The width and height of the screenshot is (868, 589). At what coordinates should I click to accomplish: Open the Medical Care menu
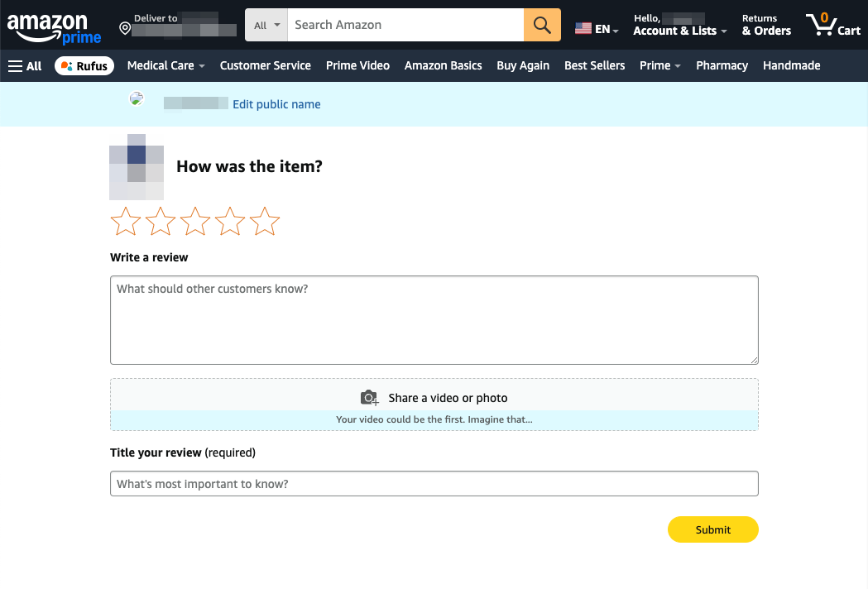click(x=165, y=65)
